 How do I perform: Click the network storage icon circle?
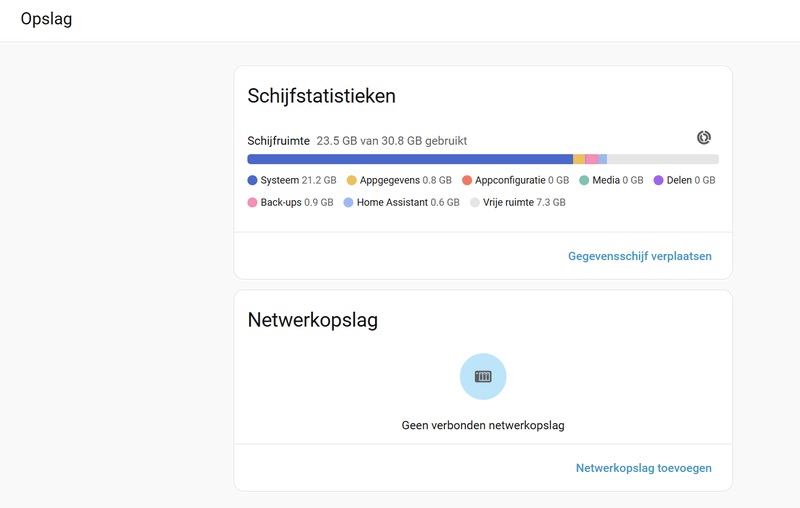pyautogui.click(x=483, y=376)
